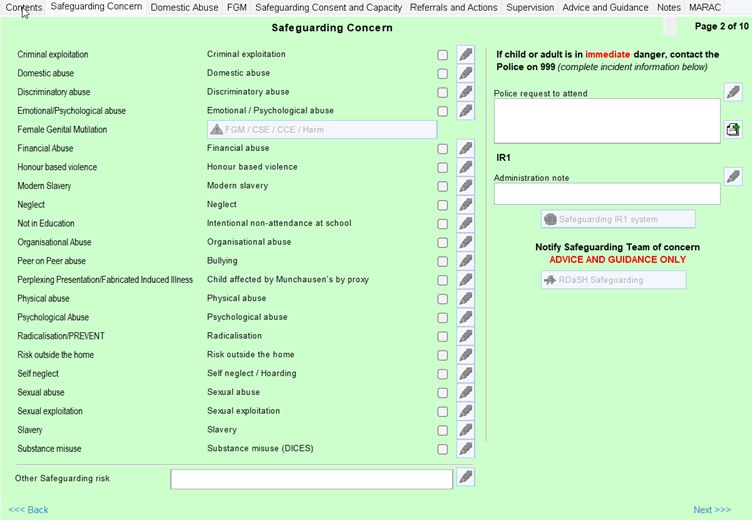Open the Advice and Guidance tab
Image resolution: width=752 pixels, height=520 pixels.
[605, 7]
